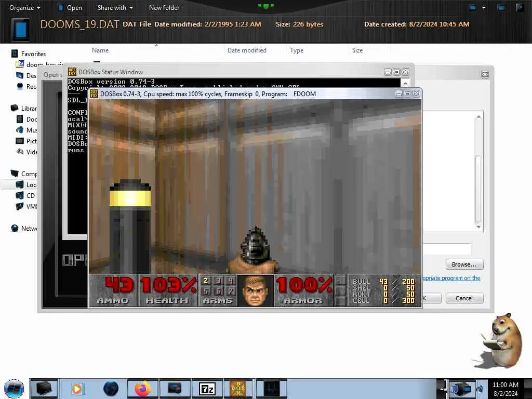Image resolution: width=532 pixels, height=399 pixels.
Task: Switch to 7-Zip on the taskbar
Action: click(207, 389)
